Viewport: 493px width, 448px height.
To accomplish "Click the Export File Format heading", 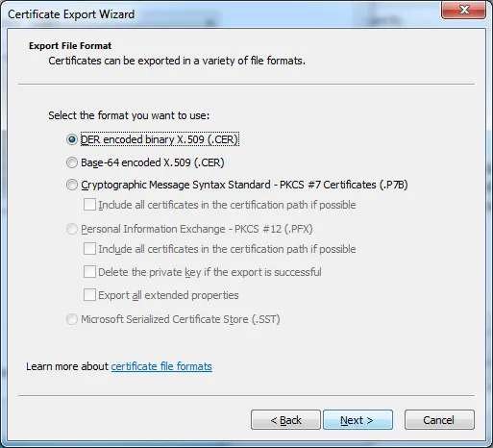I will pos(70,46).
